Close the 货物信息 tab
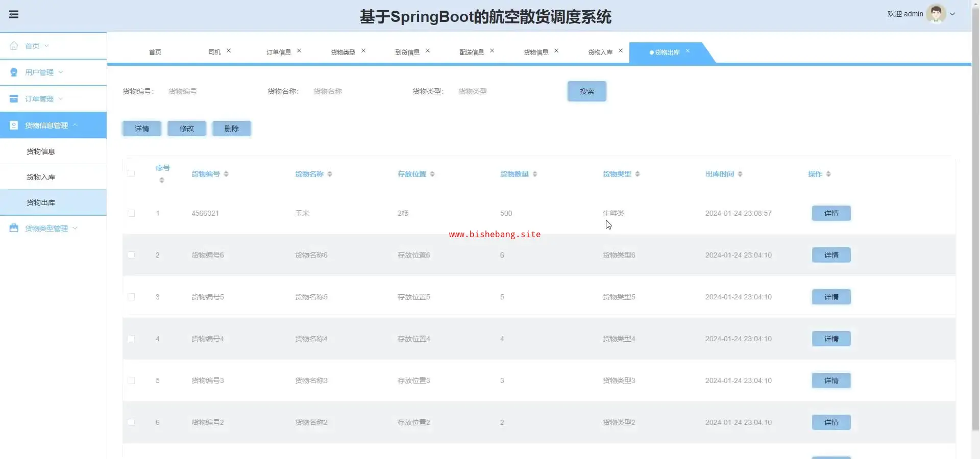 [556, 50]
